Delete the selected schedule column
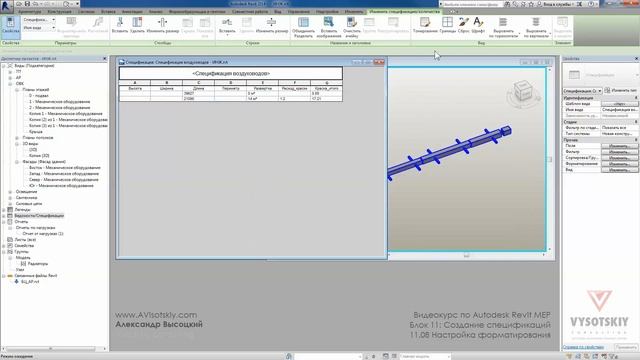 (137, 24)
